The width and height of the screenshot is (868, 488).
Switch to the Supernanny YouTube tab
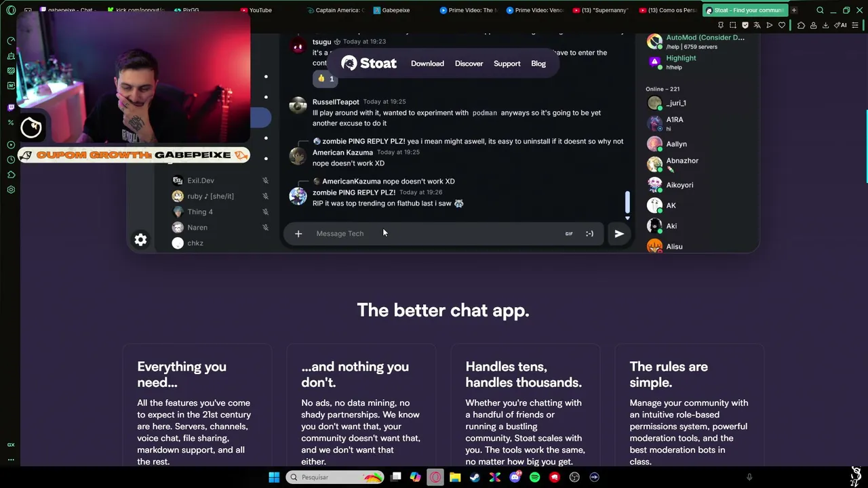point(600,10)
